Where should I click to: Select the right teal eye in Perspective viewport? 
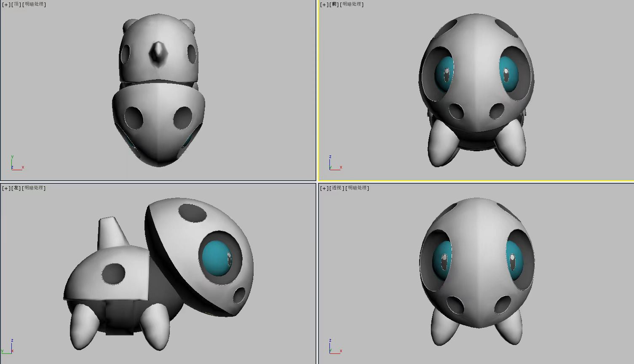point(514,260)
